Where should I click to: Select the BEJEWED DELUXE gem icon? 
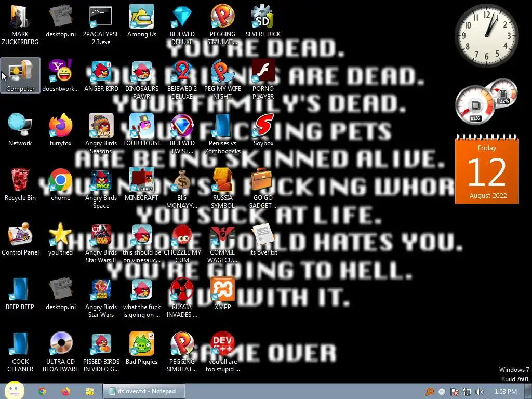(182, 25)
